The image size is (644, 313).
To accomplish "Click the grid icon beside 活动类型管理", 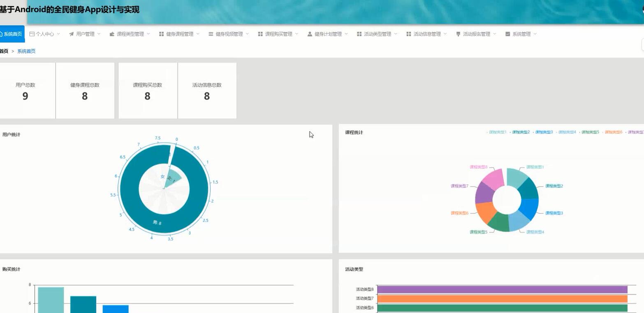I will point(359,34).
